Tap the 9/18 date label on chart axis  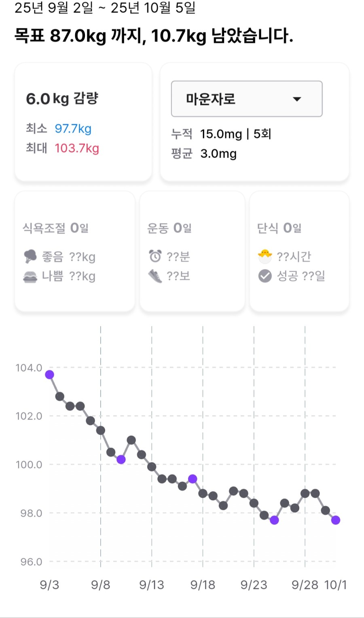203,585
